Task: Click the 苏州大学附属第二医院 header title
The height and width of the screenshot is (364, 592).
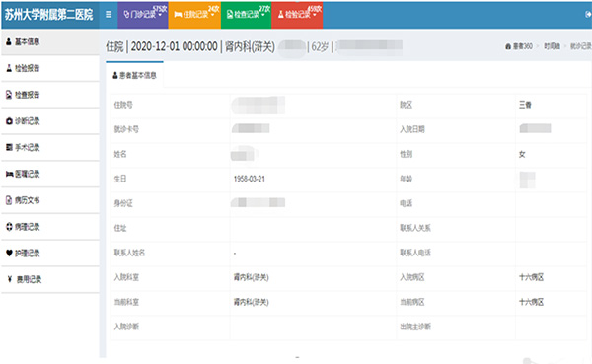Action: [x=48, y=15]
